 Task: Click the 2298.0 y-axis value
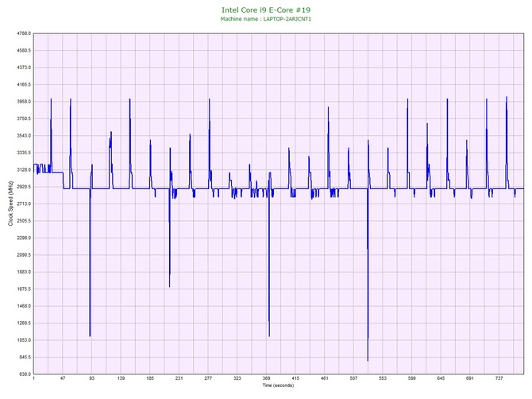coord(24,238)
